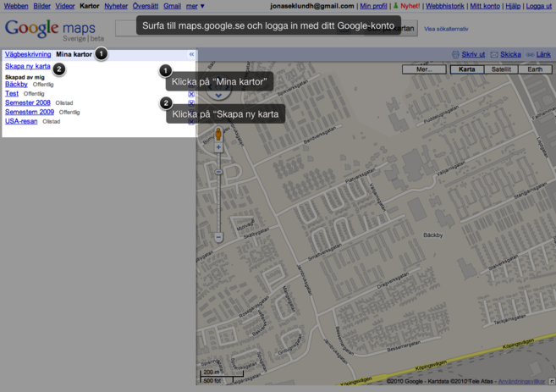The image size is (556, 392).
Task: Click the Street View pegman icon
Action: click(217, 134)
